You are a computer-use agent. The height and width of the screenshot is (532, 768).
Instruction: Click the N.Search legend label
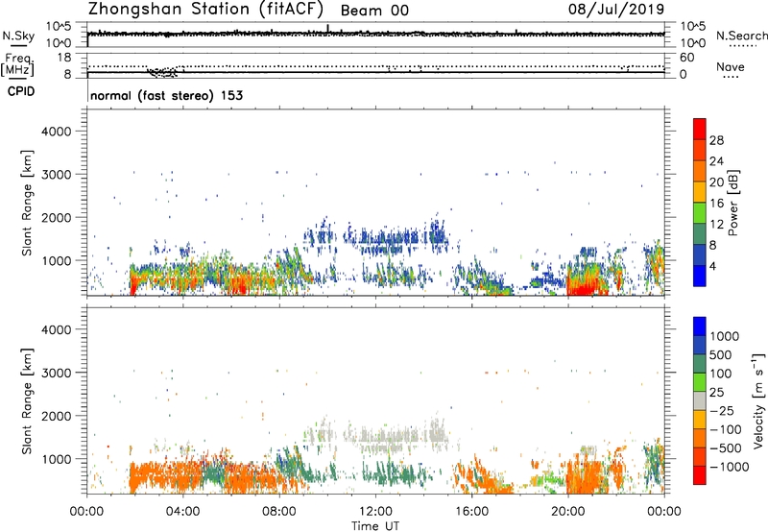coord(741,36)
